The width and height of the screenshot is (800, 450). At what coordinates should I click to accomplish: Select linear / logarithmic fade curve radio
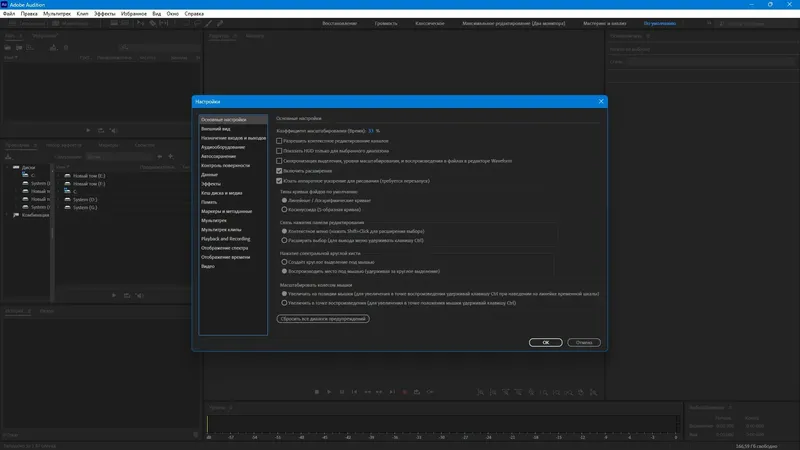(284, 201)
